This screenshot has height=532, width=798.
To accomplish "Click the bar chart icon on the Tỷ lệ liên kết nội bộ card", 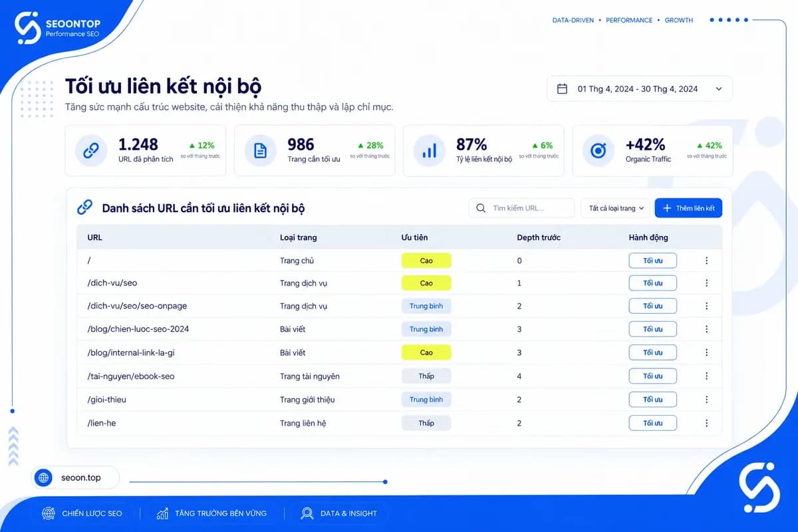I will tap(429, 151).
